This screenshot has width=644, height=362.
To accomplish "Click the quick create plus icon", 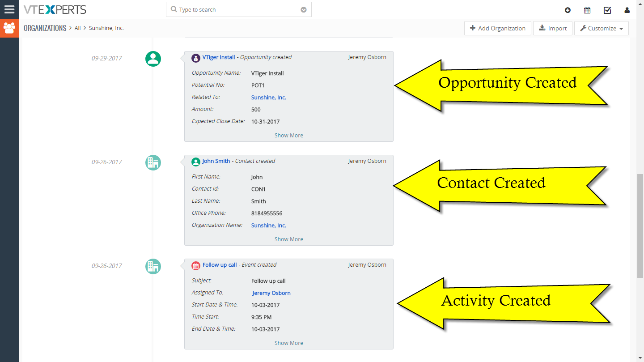I will (x=568, y=10).
